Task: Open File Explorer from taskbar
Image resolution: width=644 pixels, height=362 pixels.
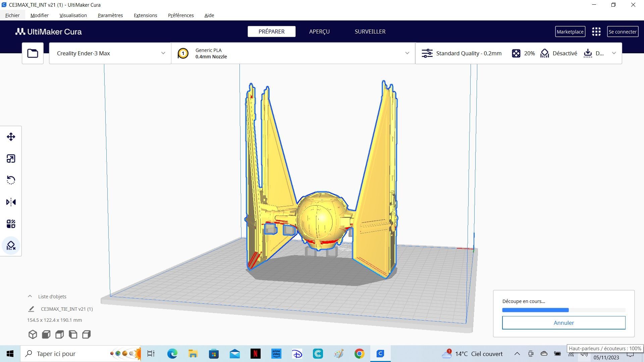Action: coord(193,354)
